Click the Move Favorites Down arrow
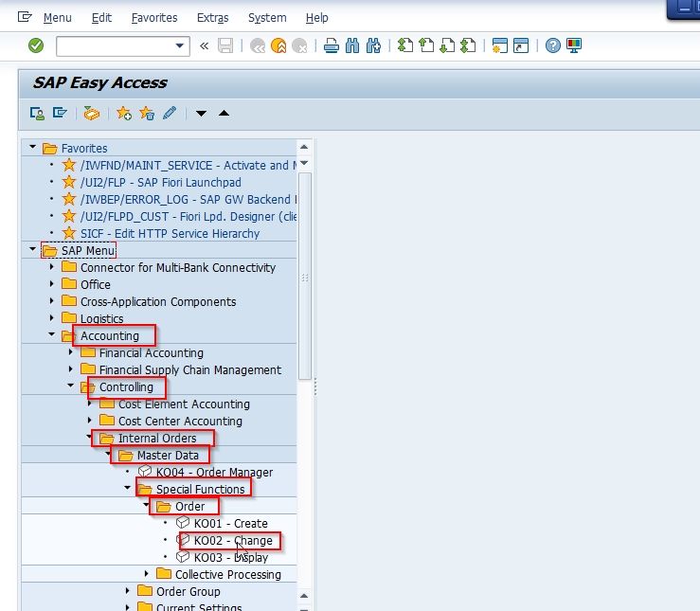This screenshot has width=700, height=611. click(202, 114)
